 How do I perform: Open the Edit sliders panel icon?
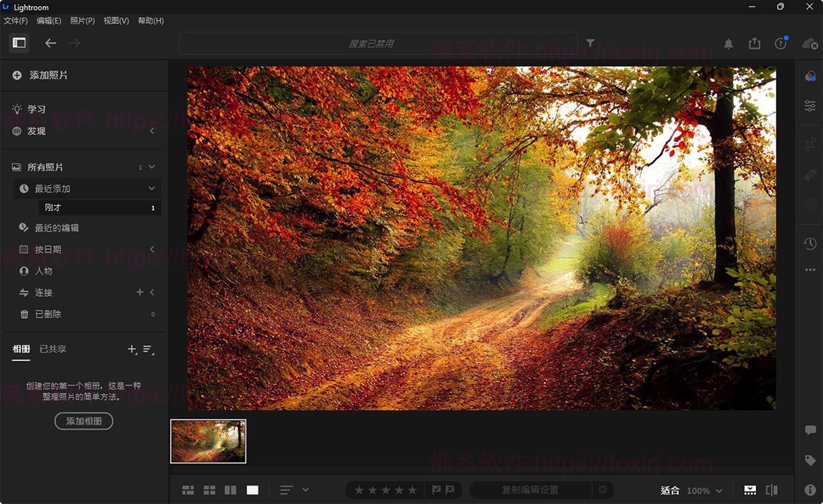point(810,106)
